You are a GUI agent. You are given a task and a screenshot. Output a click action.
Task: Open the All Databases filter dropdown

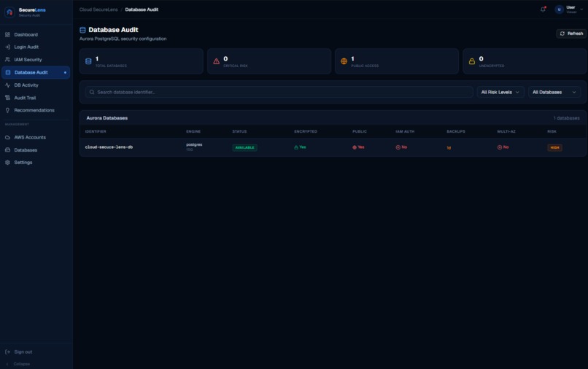[x=554, y=92]
